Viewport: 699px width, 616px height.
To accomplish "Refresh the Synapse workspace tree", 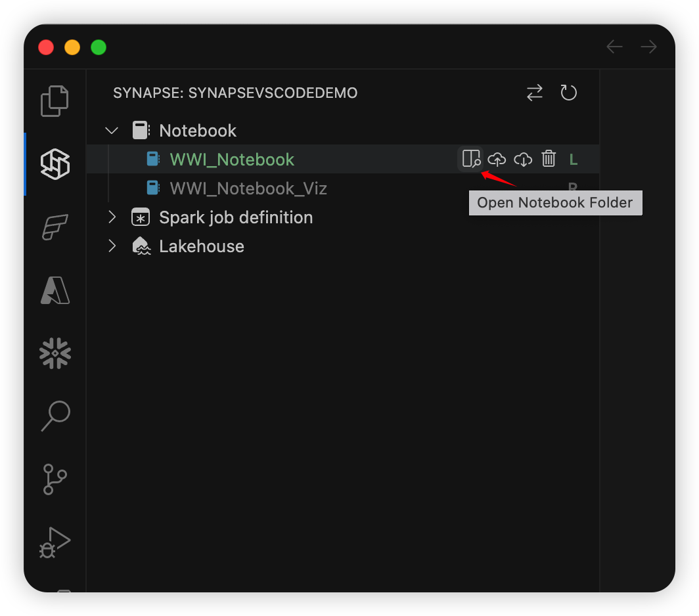I will [568, 93].
